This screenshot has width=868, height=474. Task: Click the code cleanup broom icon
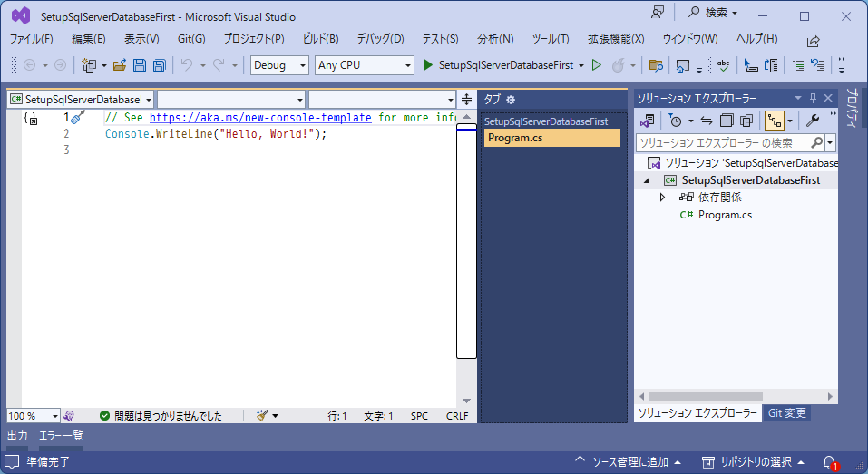tap(262, 415)
